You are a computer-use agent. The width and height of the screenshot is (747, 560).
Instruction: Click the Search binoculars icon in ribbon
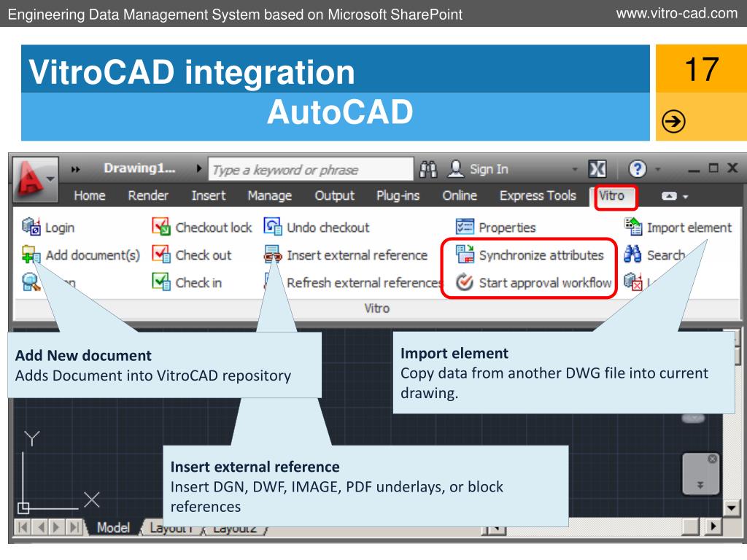coord(632,254)
